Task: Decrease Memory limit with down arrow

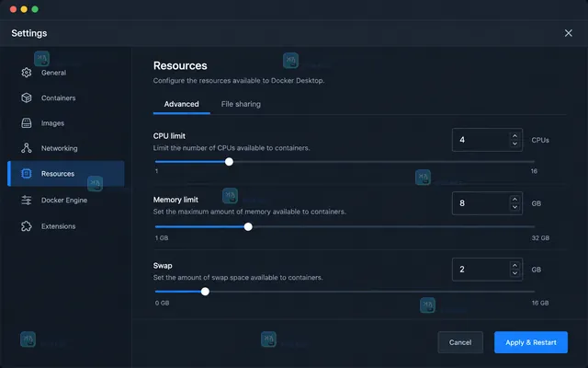Action: click(514, 207)
